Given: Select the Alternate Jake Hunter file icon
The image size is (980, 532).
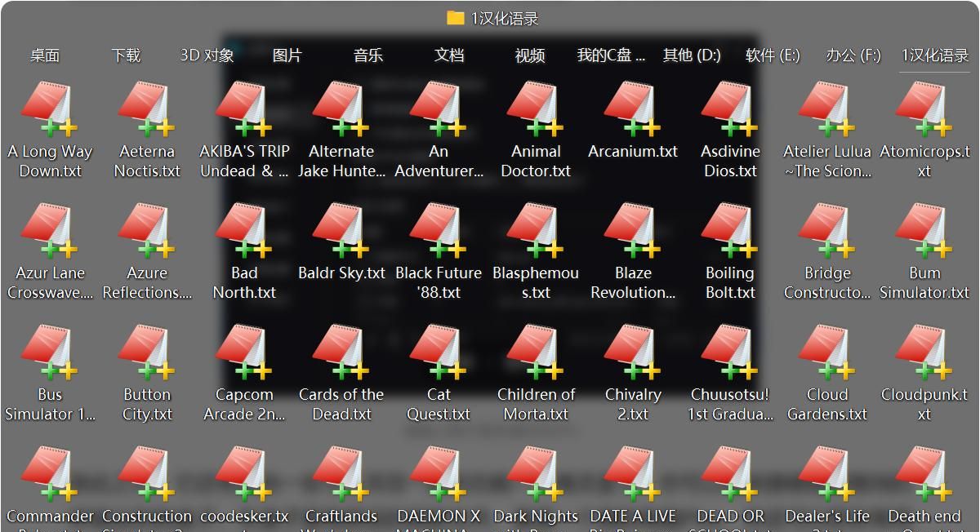Looking at the screenshot, I should [x=341, y=109].
